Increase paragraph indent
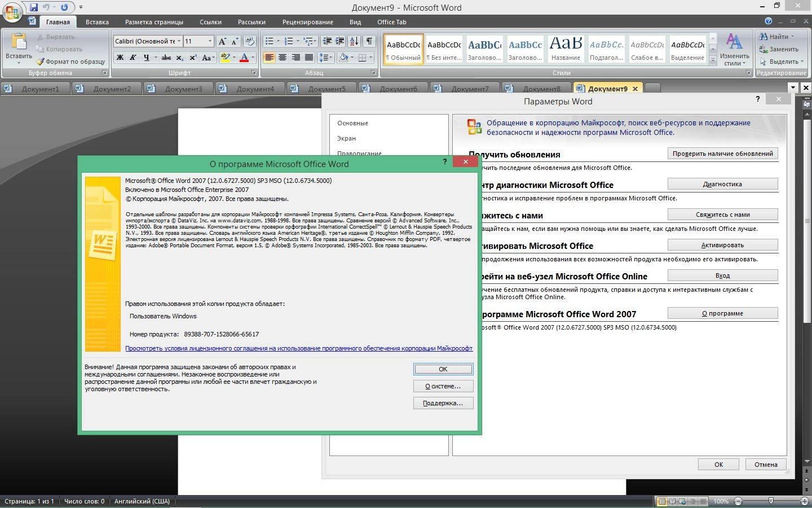This screenshot has height=508, width=812. pyautogui.click(x=340, y=41)
